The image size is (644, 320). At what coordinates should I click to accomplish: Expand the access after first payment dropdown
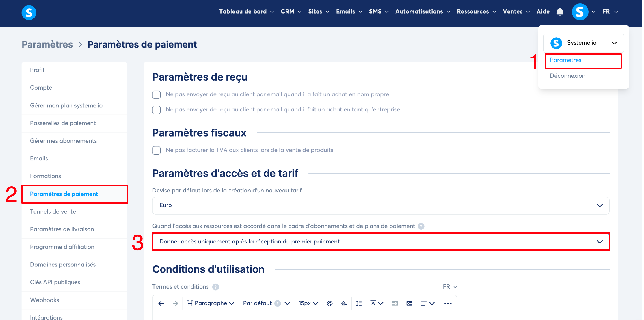[381, 242]
